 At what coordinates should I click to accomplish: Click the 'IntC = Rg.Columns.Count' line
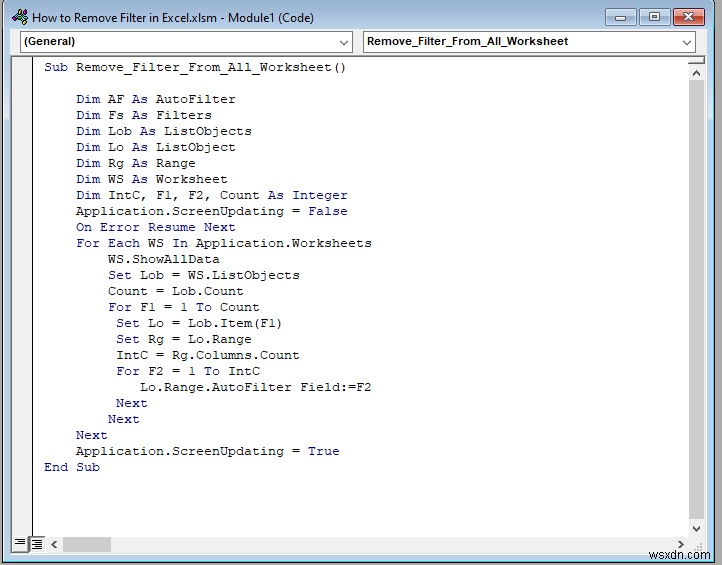[208, 355]
